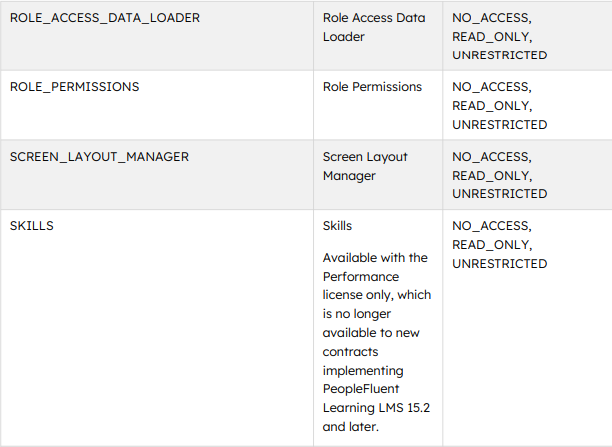Click the Skills title in description column

[337, 226]
